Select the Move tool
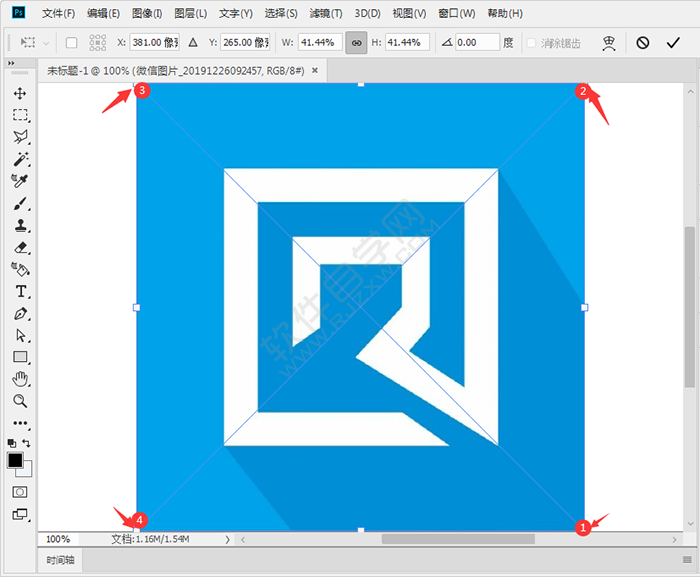Image resolution: width=700 pixels, height=577 pixels. pyautogui.click(x=20, y=93)
